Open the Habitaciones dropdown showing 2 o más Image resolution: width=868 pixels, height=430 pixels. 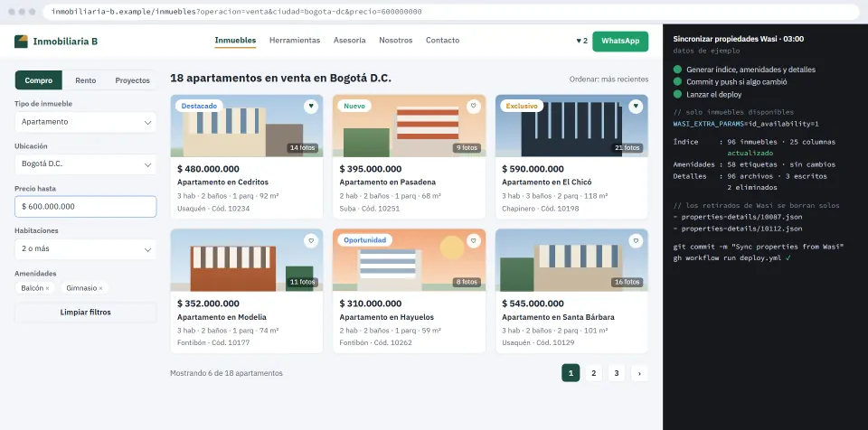[x=85, y=249]
